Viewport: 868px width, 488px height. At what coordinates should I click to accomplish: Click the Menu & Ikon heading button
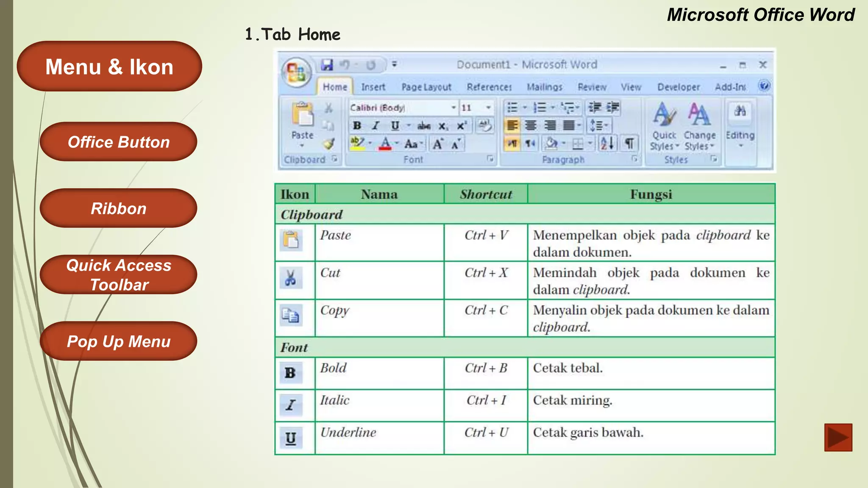coord(109,67)
